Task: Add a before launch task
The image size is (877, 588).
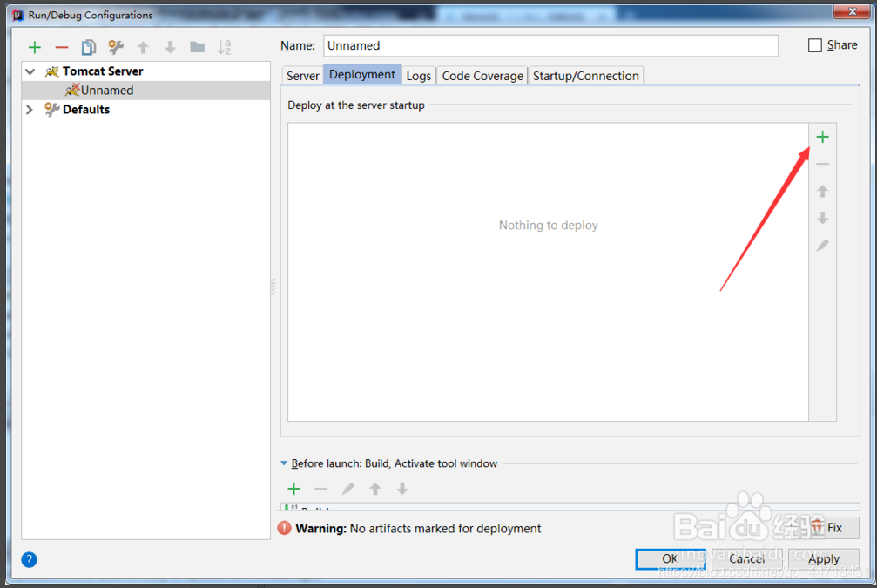Action: 293,489
